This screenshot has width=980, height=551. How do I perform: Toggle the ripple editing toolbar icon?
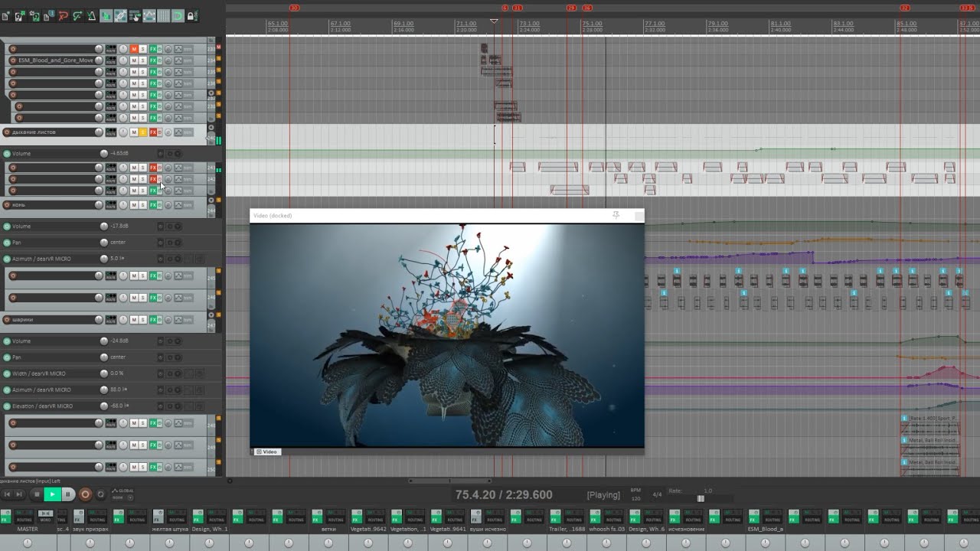point(135,16)
